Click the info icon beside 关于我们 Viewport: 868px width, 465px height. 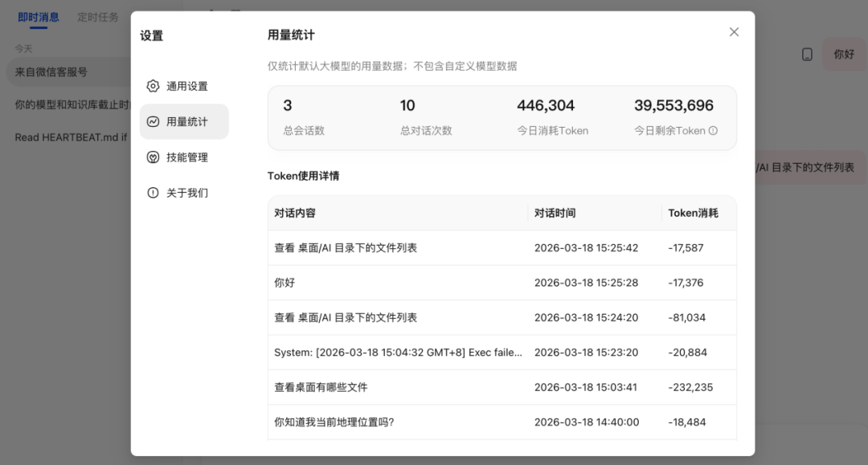153,193
